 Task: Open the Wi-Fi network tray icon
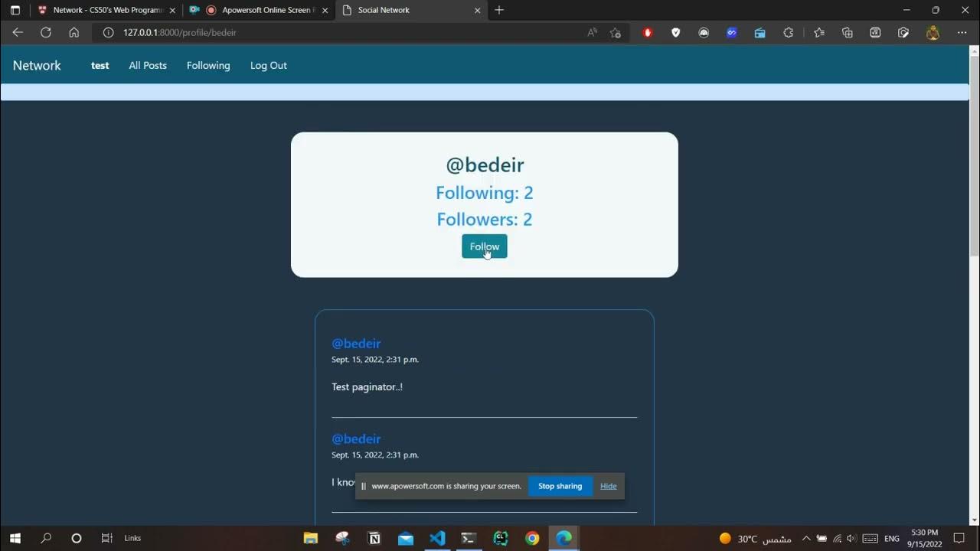tap(837, 539)
